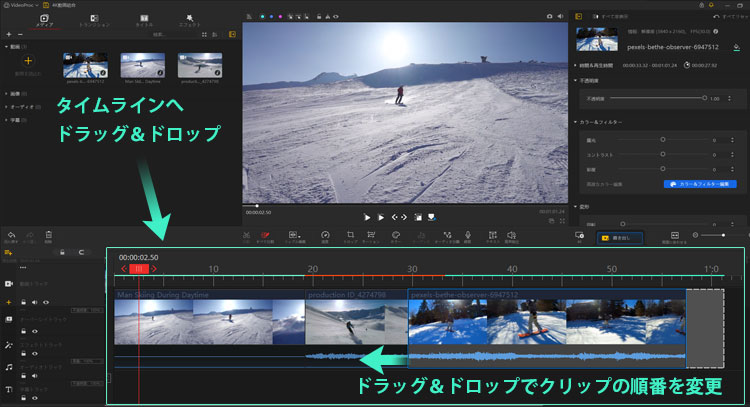Select the producti..._4274798 media thumbnail
The image size is (750, 407).
200,65
